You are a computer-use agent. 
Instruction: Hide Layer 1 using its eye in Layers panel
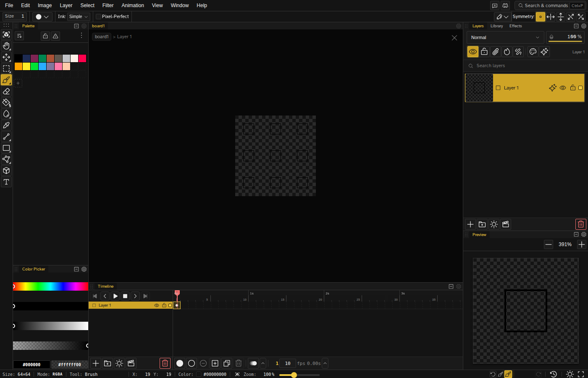point(563,88)
